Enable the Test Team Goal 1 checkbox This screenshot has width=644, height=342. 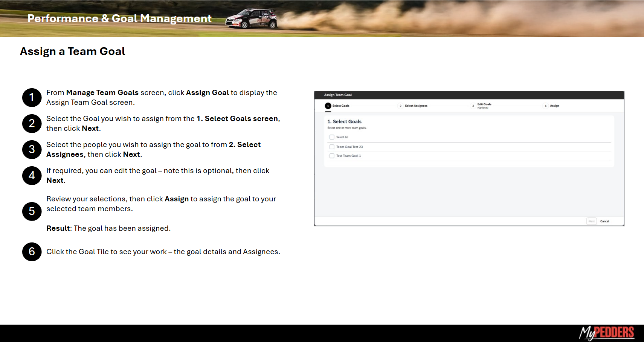[332, 156]
